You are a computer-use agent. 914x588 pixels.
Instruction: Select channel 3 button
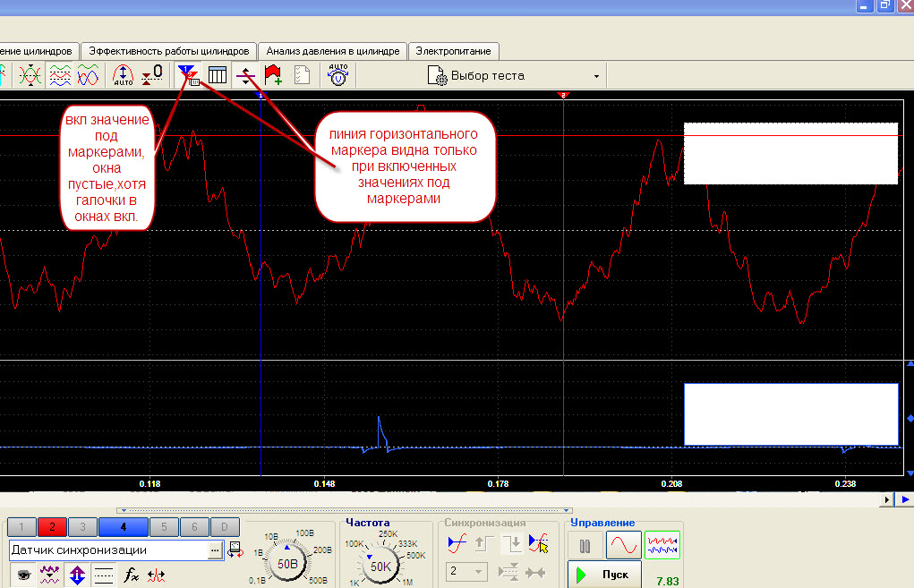pyautogui.click(x=82, y=527)
